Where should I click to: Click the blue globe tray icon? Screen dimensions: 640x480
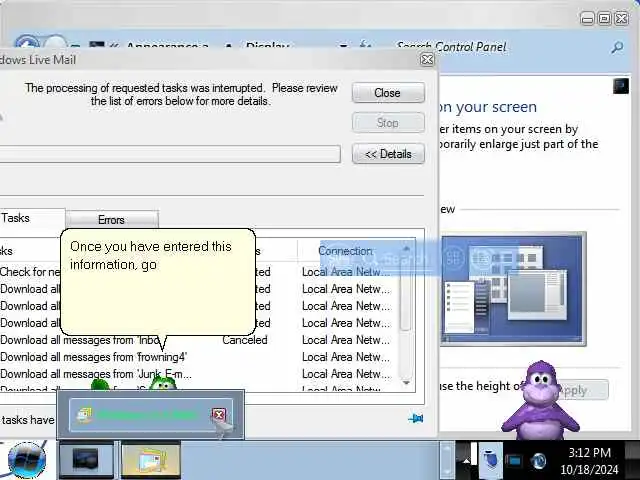tap(538, 461)
